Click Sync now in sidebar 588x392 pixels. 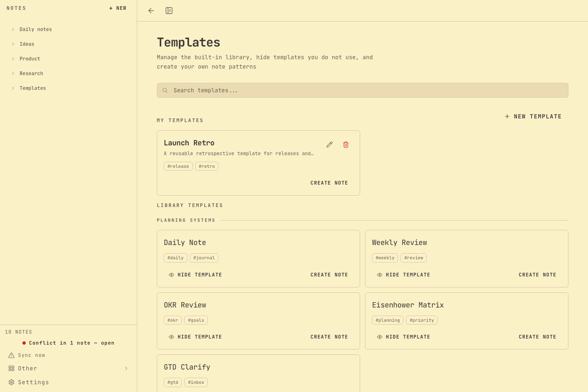pos(31,355)
